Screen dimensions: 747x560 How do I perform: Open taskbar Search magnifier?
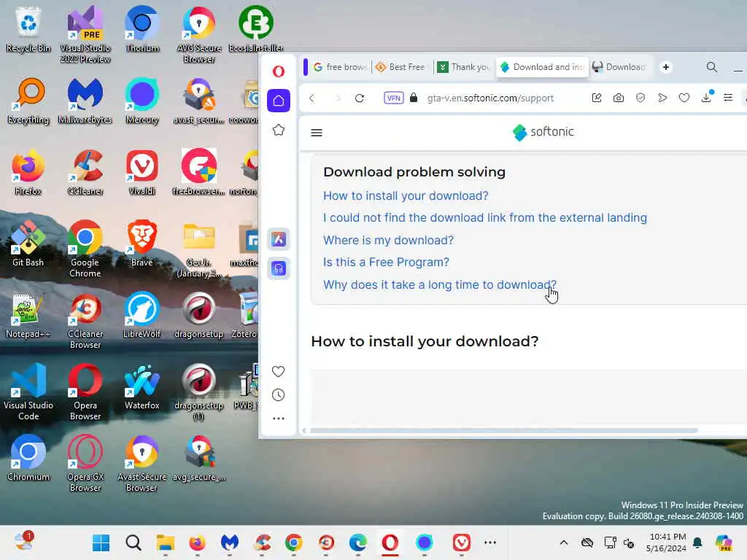tap(133, 542)
